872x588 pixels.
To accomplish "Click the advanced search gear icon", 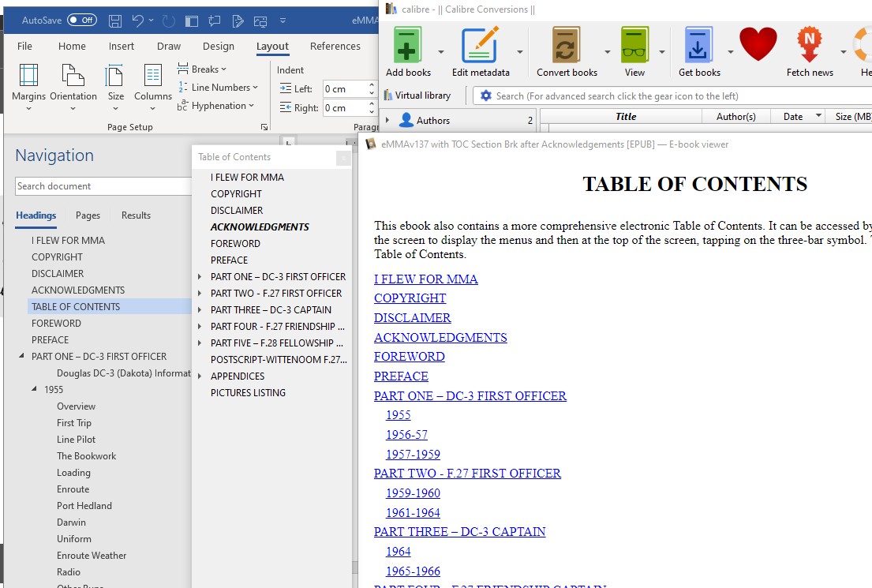I will tap(486, 96).
